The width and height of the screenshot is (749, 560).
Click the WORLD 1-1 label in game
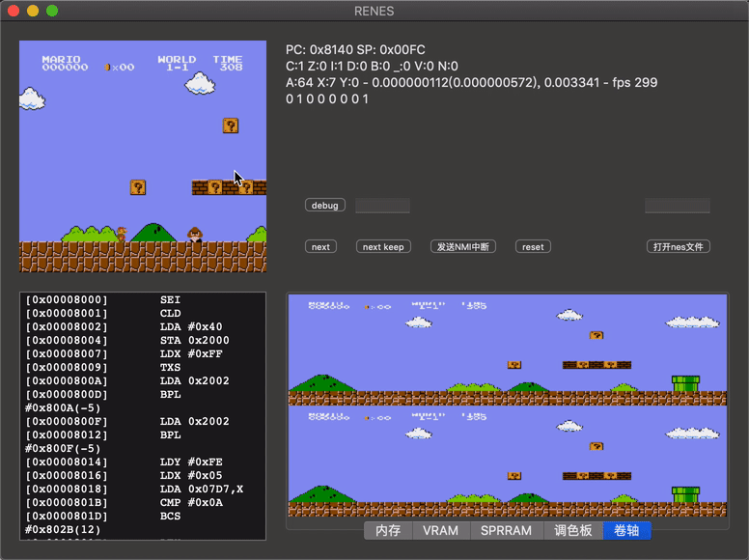coord(177,63)
